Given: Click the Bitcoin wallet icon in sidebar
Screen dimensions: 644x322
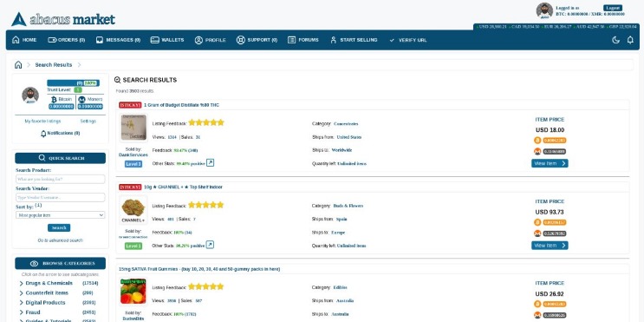Looking at the screenshot, I should pos(54,99).
